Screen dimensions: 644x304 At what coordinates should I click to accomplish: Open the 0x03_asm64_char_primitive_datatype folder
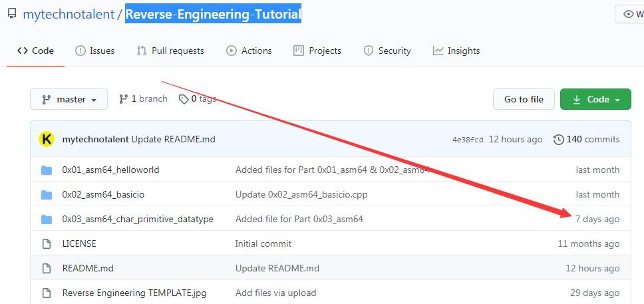pyautogui.click(x=138, y=219)
